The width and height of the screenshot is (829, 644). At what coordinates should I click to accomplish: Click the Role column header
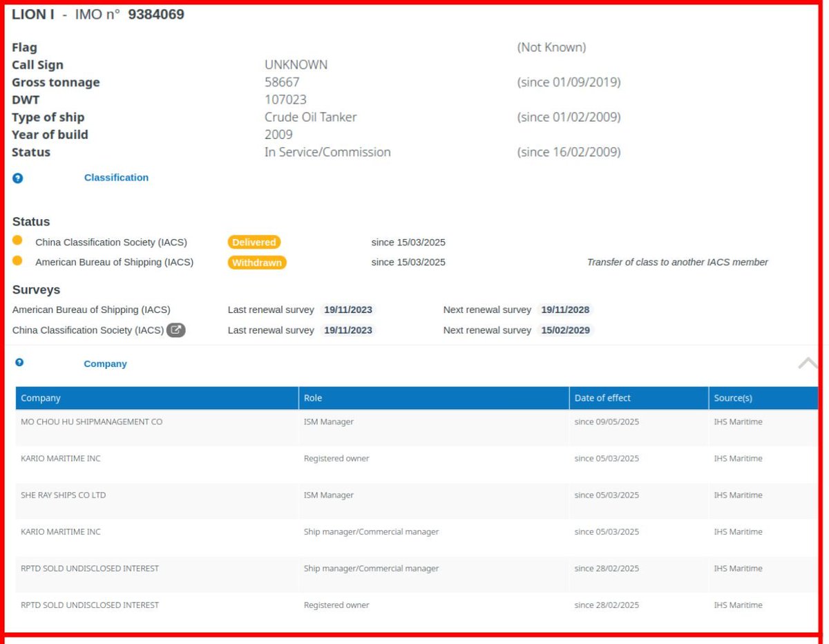pos(434,398)
